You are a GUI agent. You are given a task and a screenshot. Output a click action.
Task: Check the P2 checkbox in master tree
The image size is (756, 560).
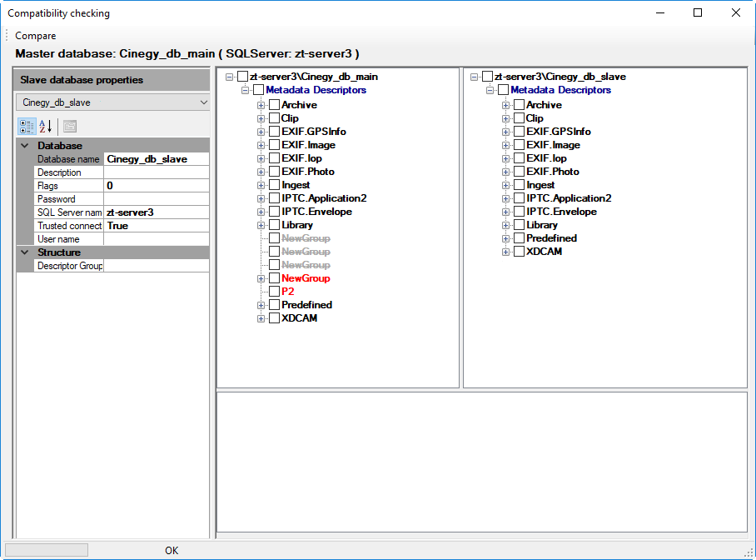pyautogui.click(x=274, y=292)
